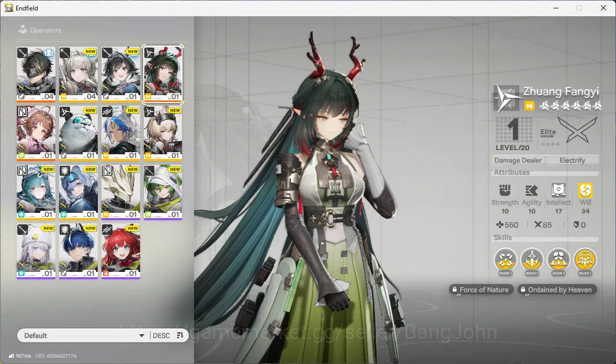Click the defense 0 stat icon
The width and height of the screenshot is (616, 364).
(576, 225)
